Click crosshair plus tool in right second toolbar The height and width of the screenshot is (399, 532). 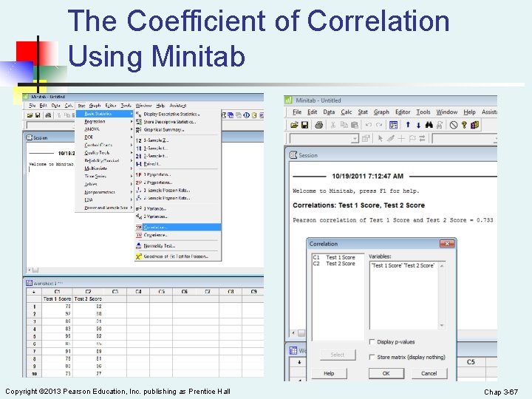click(401, 138)
